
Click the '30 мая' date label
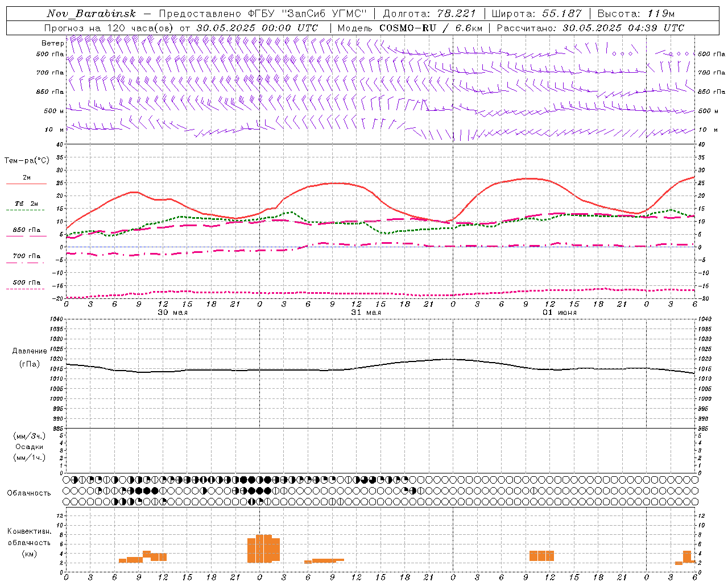(172, 313)
